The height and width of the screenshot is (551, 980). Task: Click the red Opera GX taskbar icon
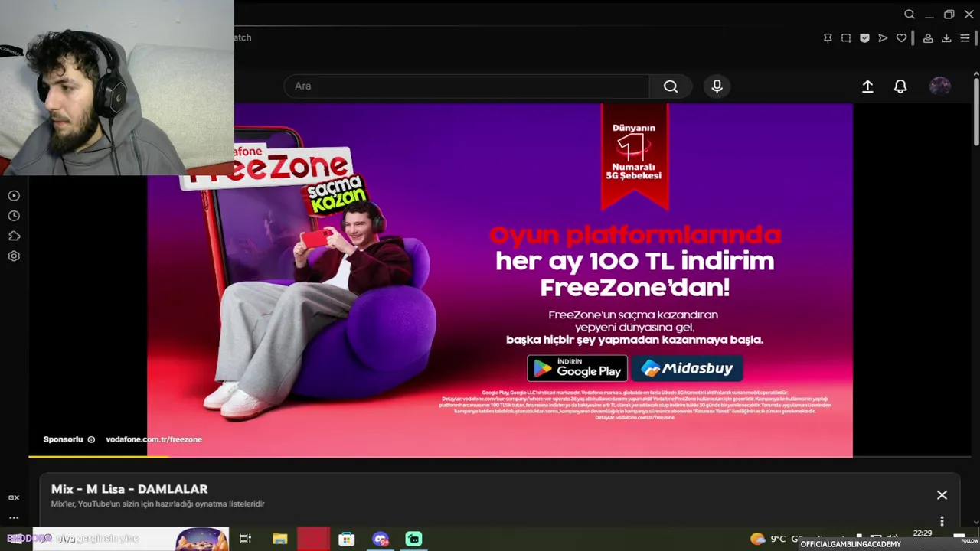point(313,539)
